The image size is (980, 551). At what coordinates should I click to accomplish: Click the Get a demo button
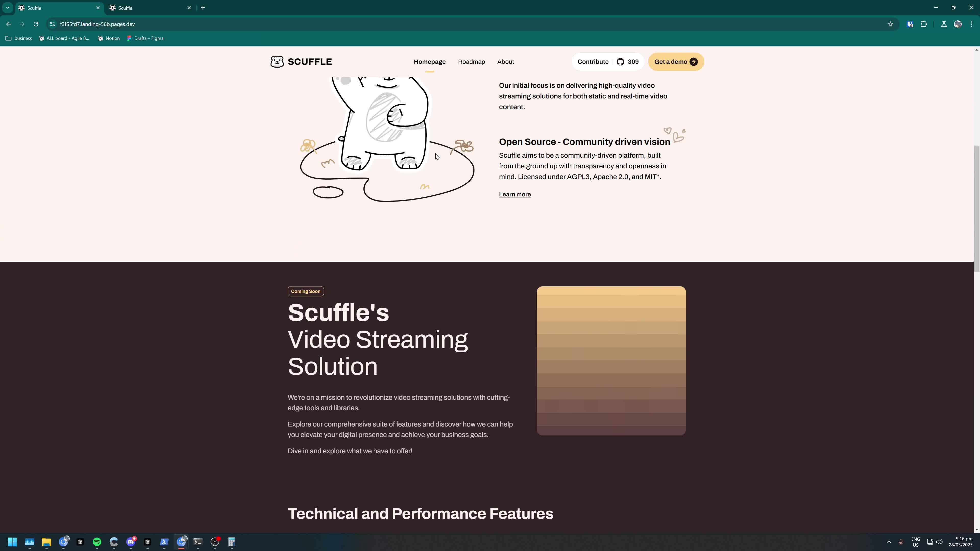point(676,62)
